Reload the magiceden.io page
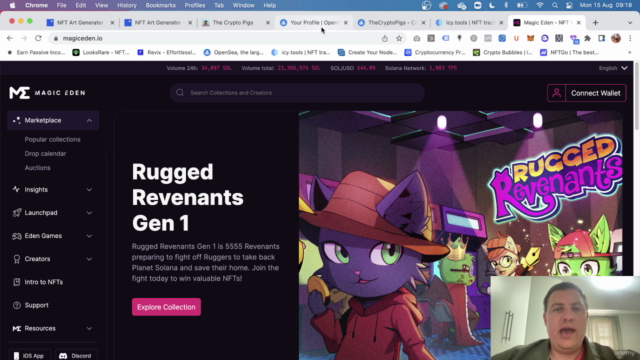Screen dimensions: 640x360 (x=38, y=38)
